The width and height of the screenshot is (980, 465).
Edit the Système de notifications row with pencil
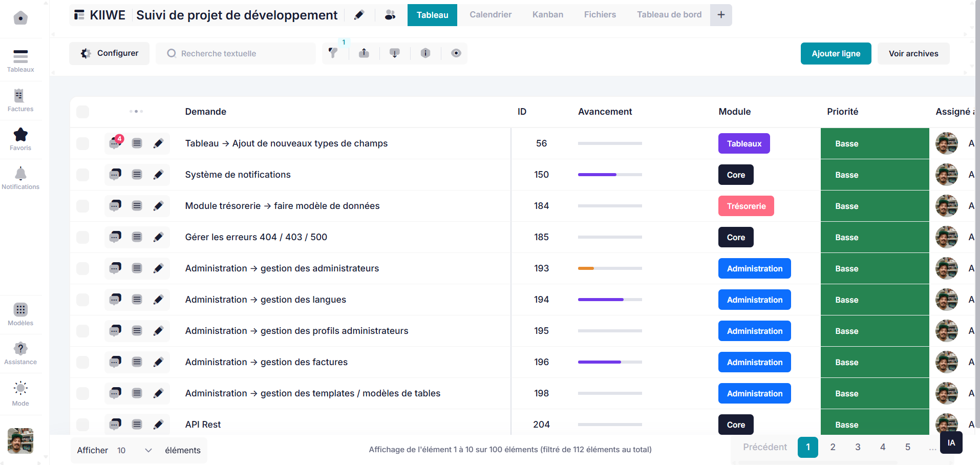pos(158,175)
